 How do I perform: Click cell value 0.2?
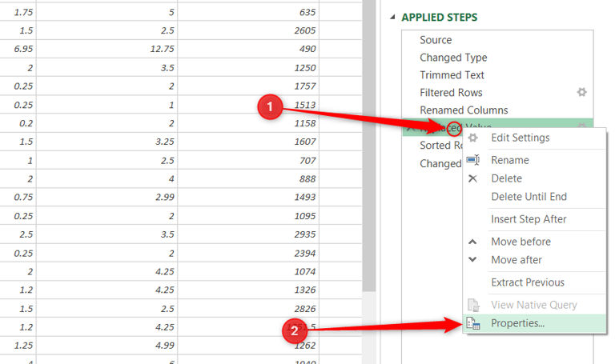point(26,123)
